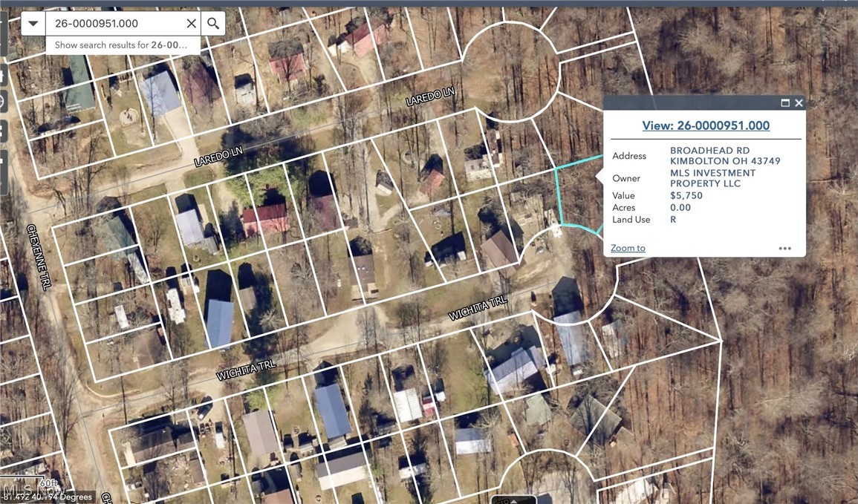This screenshot has height=504, width=858.
Task: Click the 'Zoom to' link in popup
Action: (x=628, y=248)
